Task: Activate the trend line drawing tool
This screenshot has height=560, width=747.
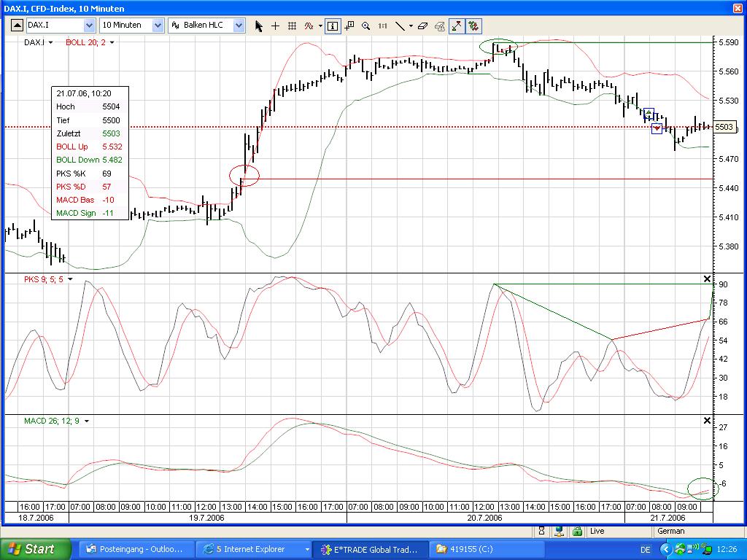Action: point(401,26)
